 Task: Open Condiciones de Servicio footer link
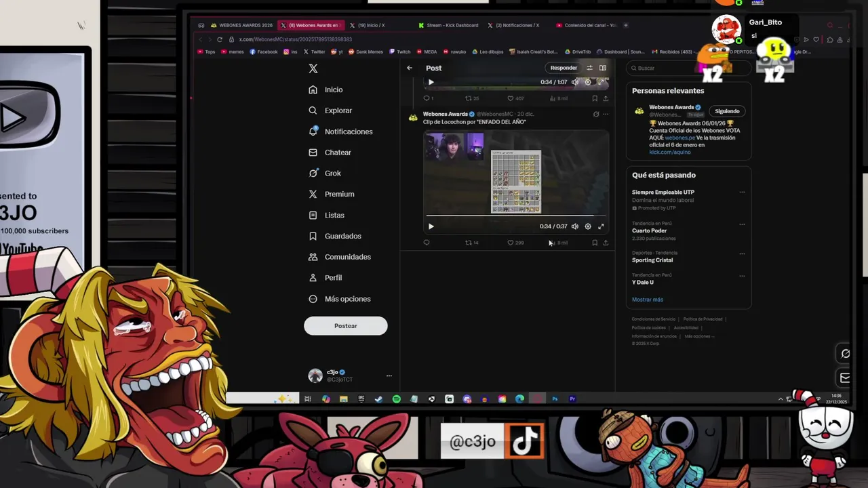coord(654,319)
